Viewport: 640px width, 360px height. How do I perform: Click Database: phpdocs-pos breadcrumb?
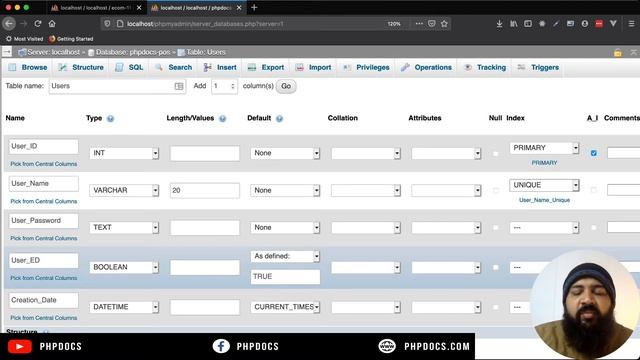click(133, 52)
